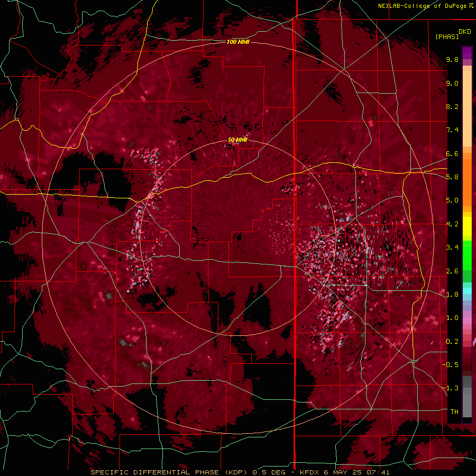Select the bright green color bar segment

(x=467, y=255)
